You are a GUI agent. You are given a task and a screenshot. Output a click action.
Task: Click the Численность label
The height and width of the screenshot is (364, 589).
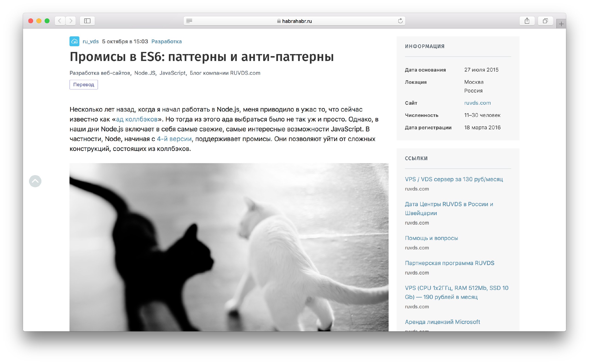pos(422,115)
